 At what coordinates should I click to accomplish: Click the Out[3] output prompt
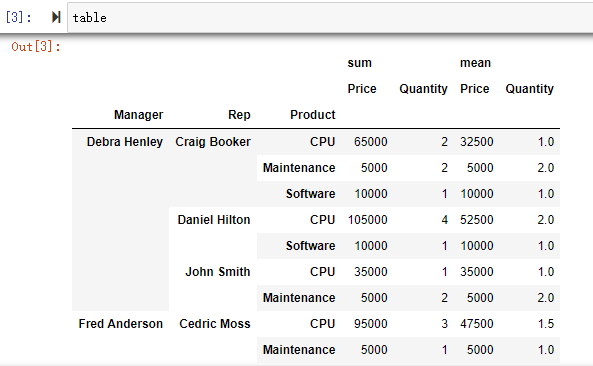(x=36, y=47)
